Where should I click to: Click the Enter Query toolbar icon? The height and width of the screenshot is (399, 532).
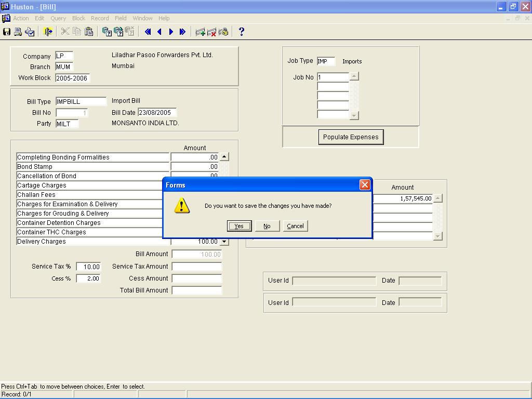coord(107,32)
